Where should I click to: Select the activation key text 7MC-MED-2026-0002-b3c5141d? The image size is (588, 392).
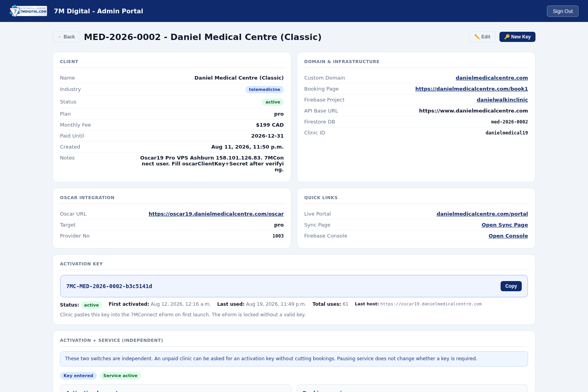click(x=109, y=287)
